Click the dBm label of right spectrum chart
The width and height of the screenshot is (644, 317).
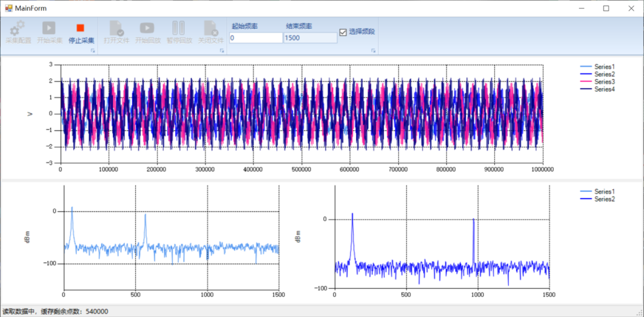[299, 237]
